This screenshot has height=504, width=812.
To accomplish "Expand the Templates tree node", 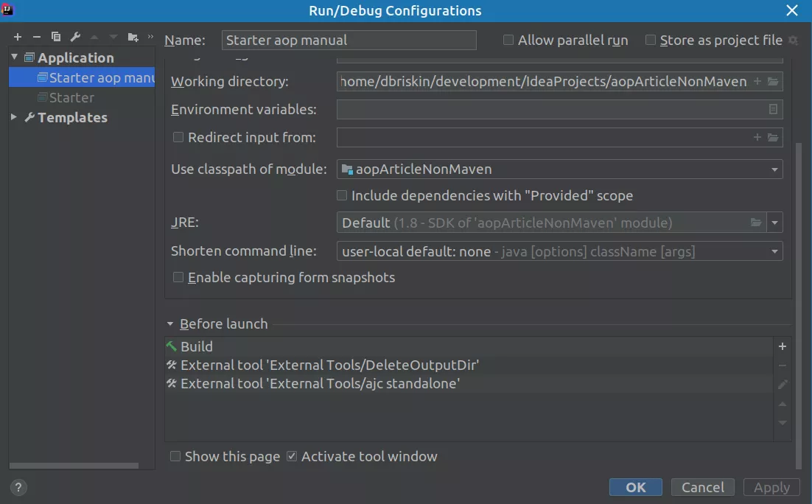I will (14, 117).
